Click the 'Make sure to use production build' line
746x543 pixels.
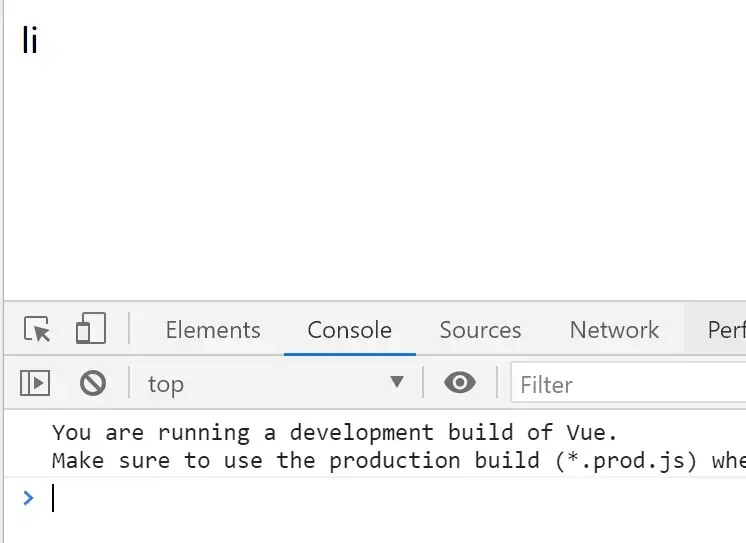pos(399,461)
